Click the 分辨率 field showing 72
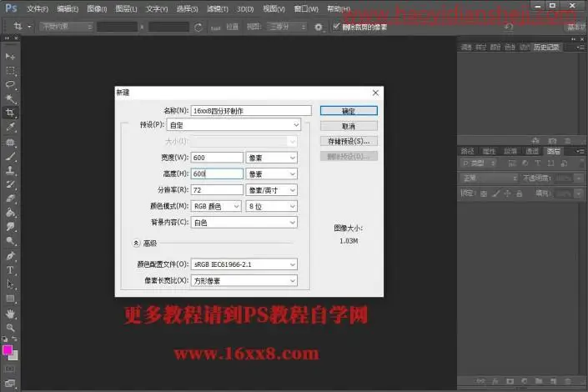This screenshot has width=588, height=392. 217,190
